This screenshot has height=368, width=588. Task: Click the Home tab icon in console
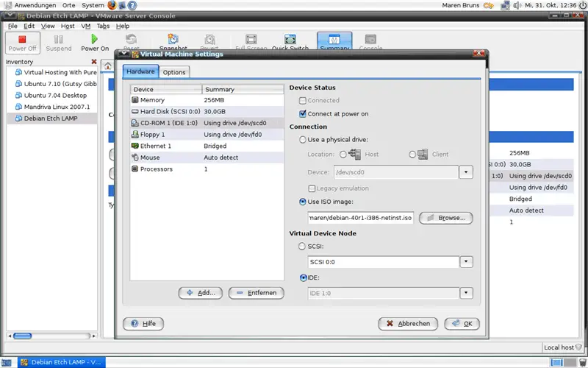tap(107, 66)
